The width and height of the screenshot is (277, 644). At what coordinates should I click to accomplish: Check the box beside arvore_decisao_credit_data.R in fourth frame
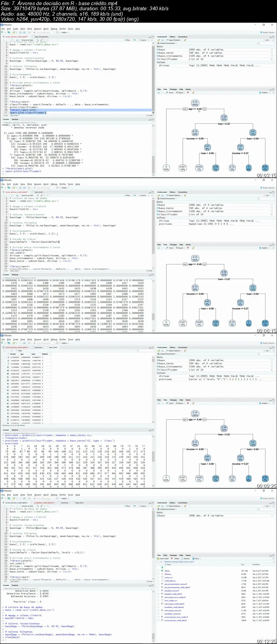[x=158, y=620]
